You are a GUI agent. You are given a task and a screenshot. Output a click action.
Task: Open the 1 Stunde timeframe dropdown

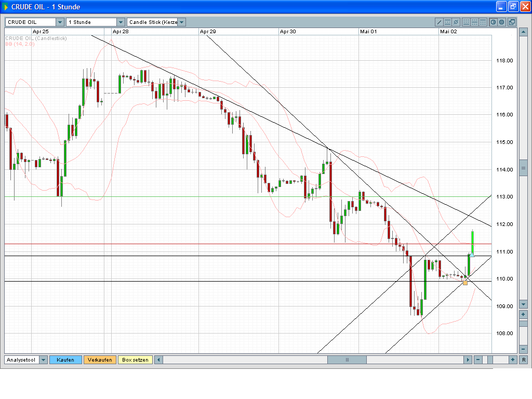tap(121, 22)
